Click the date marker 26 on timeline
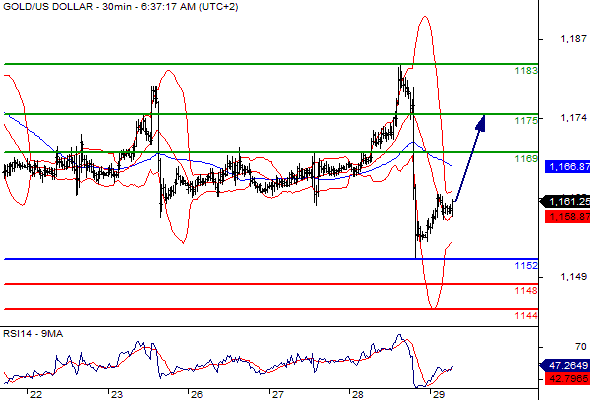Image resolution: width=590 pixels, height=400 pixels. [x=197, y=395]
